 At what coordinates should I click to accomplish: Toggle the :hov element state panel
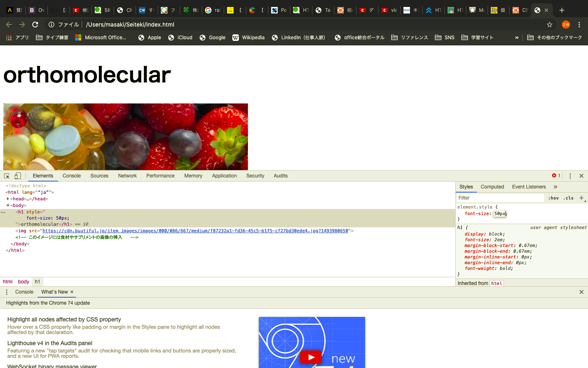coord(553,198)
